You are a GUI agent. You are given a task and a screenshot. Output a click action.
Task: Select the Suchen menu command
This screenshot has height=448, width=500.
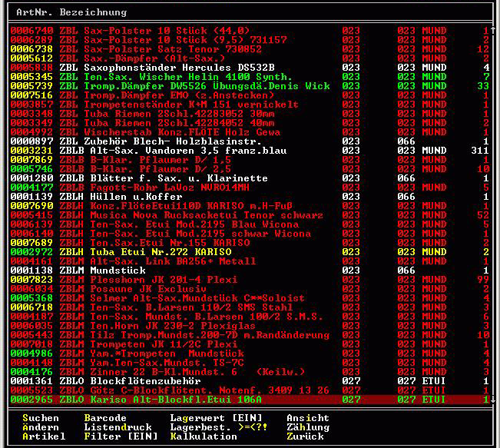click(41, 418)
